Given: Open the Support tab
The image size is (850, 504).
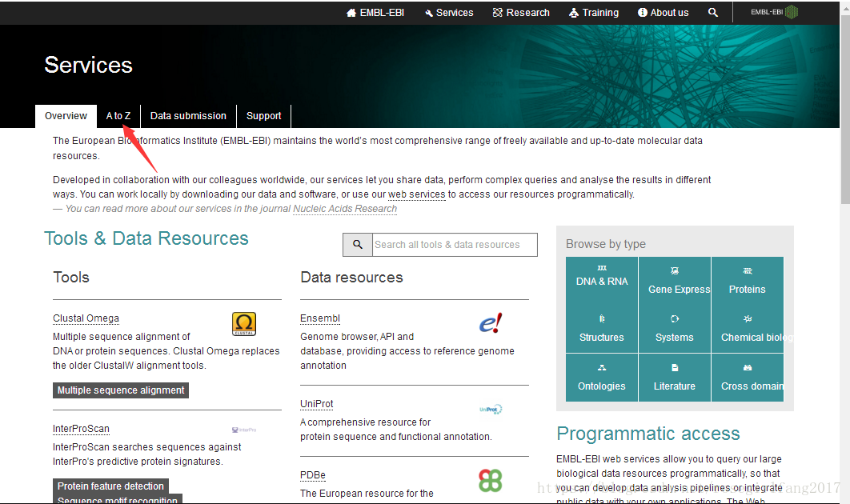Looking at the screenshot, I should [x=263, y=116].
